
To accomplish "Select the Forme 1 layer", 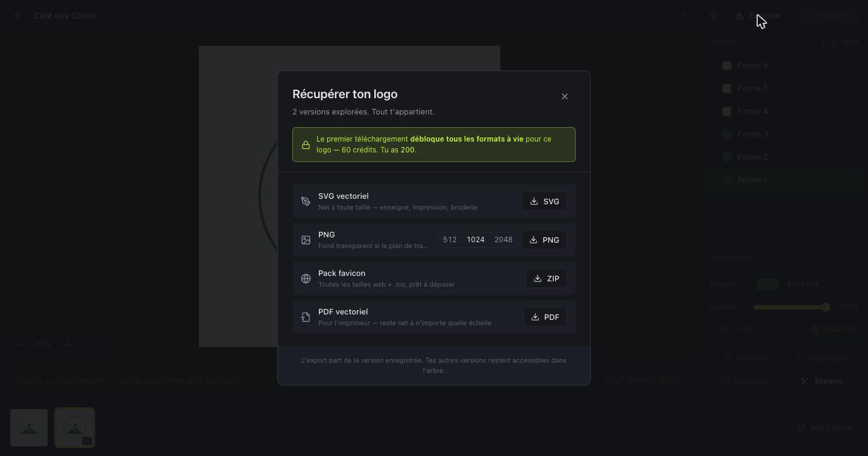I will pos(784,180).
